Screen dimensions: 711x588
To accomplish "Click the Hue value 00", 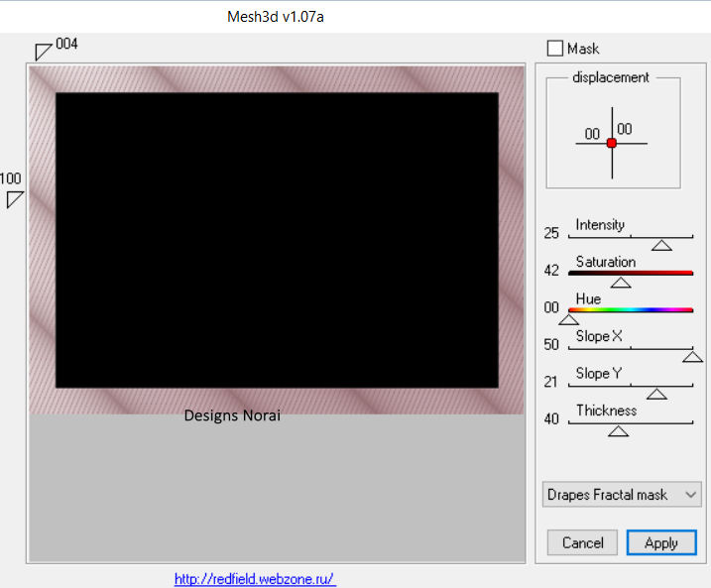I will 551,307.
